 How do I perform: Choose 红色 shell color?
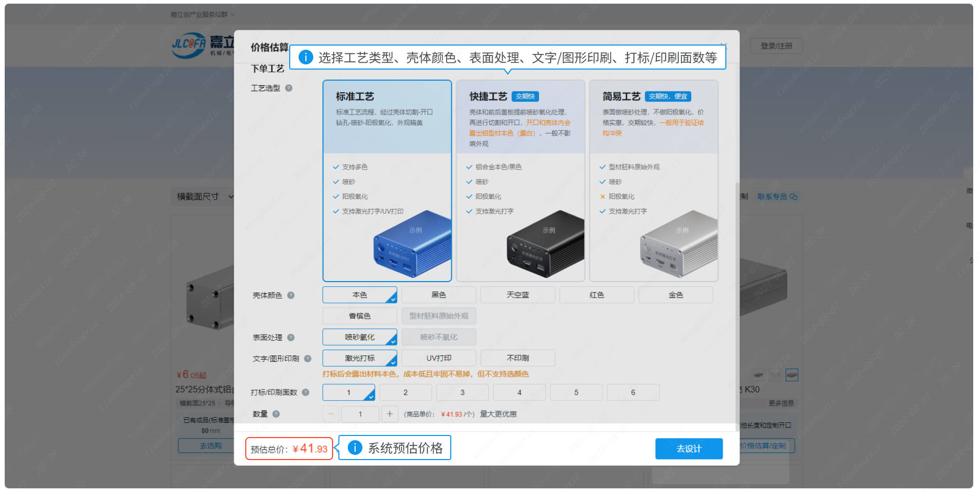[597, 295]
